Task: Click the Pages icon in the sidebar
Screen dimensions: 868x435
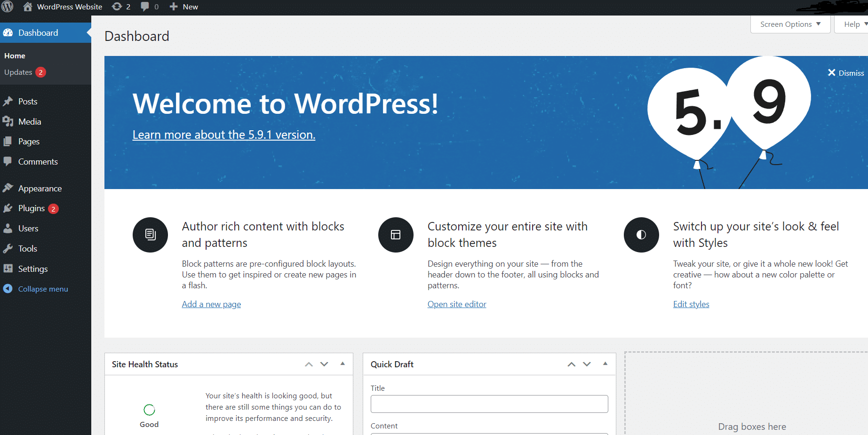Action: [x=8, y=141]
